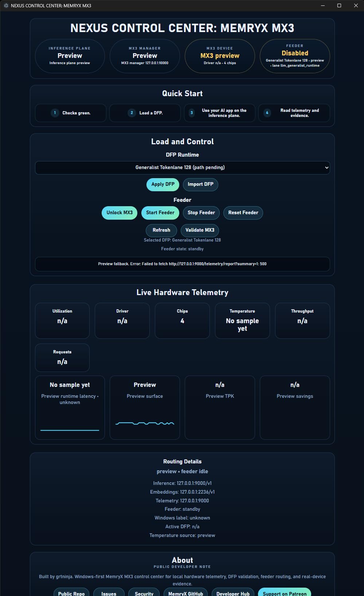Image resolution: width=364 pixels, height=596 pixels.
Task: Click 'Telemetry: 127.0.0.1:9000' routing line
Action: point(182,501)
